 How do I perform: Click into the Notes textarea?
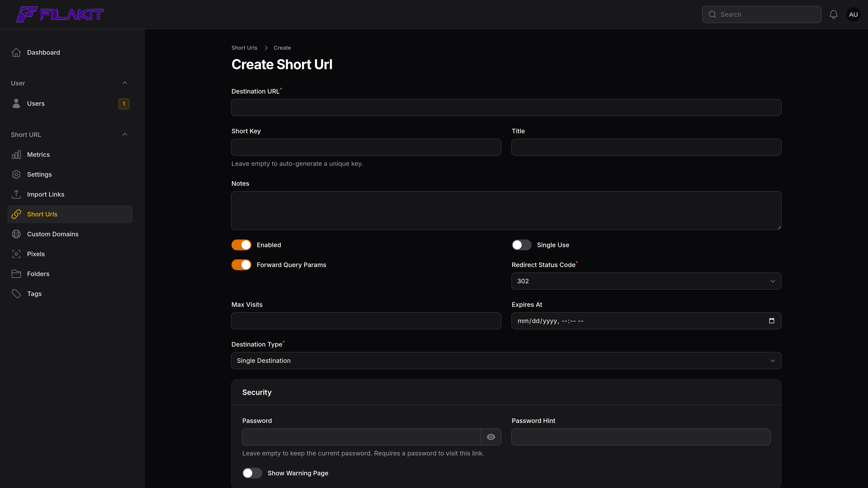[x=506, y=211]
